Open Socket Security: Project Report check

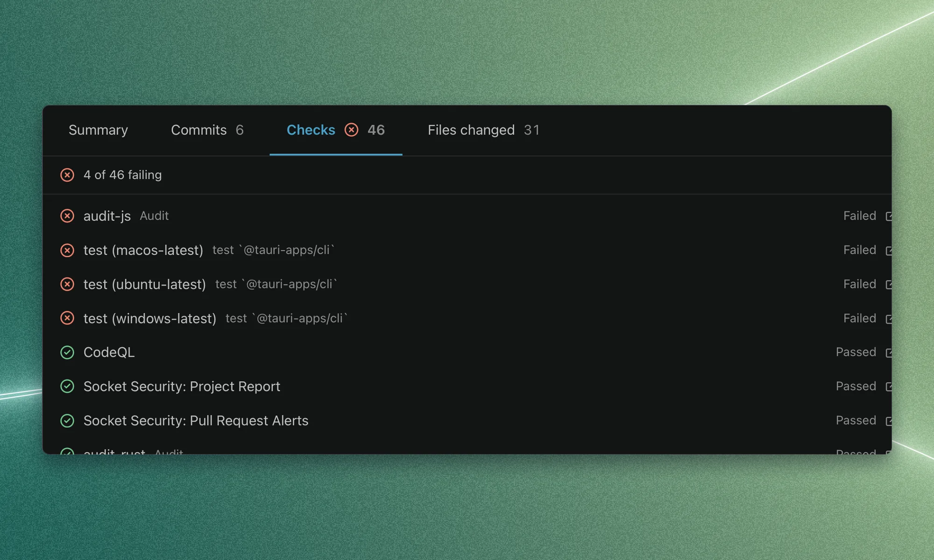coord(182,386)
